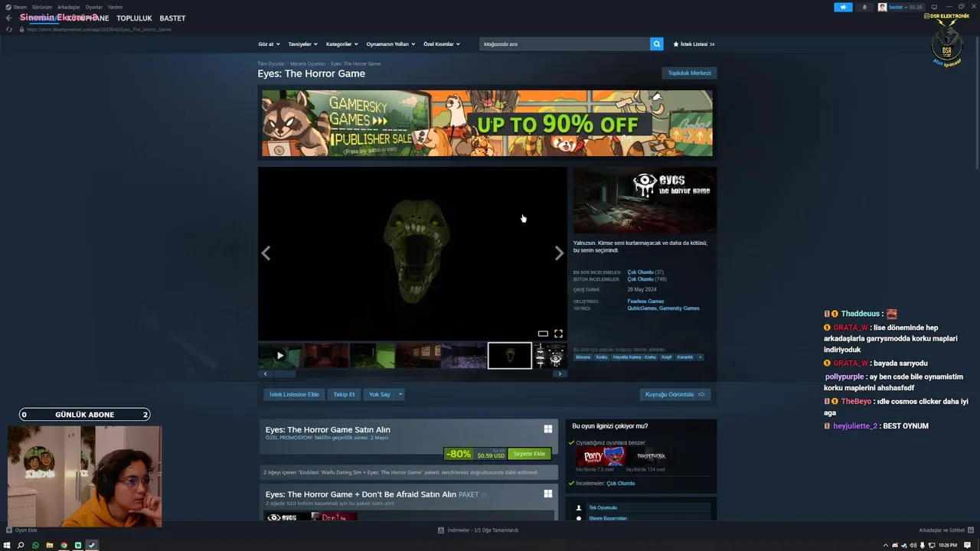Expand the Kategoriler dropdown
This screenshot has width=980, height=551.
click(341, 44)
